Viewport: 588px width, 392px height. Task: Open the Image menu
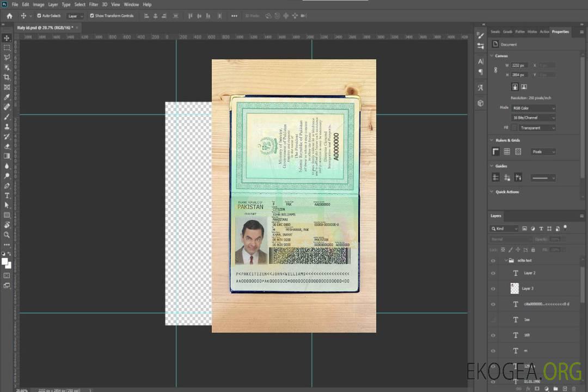(x=38, y=4)
